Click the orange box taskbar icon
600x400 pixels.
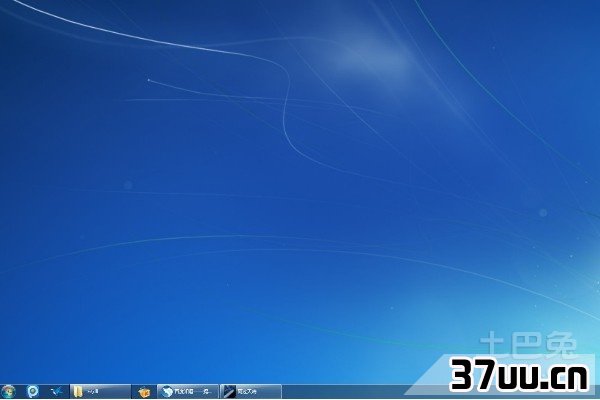tap(144, 392)
